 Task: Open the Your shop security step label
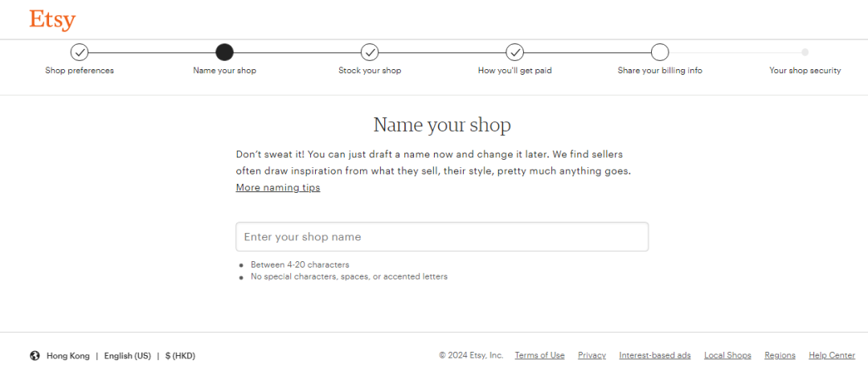click(x=805, y=71)
